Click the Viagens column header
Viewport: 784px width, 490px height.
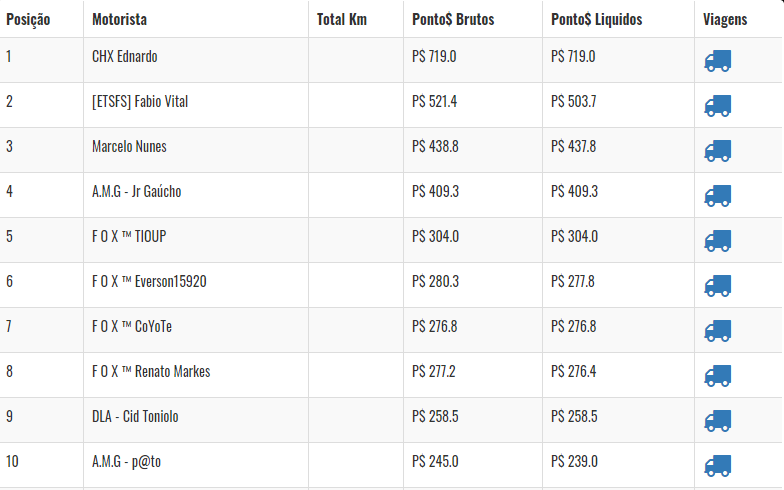click(725, 20)
